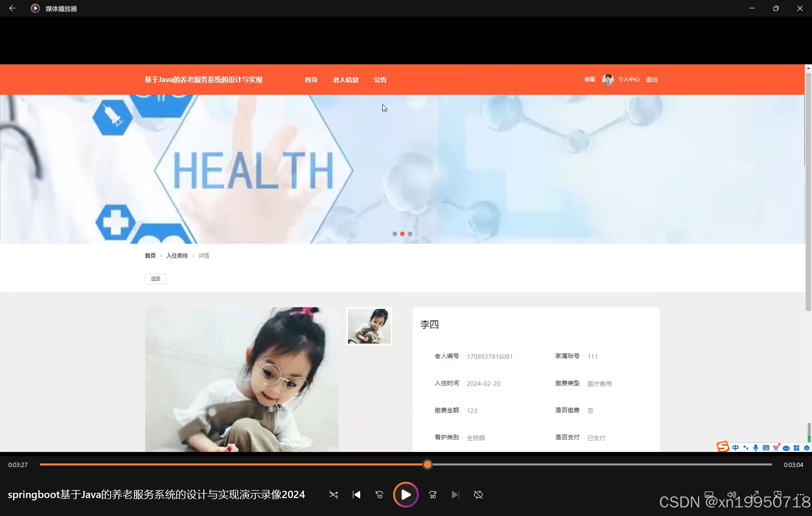812x516 pixels.
Task: Open 首页 navigation menu item
Action: [x=311, y=80]
